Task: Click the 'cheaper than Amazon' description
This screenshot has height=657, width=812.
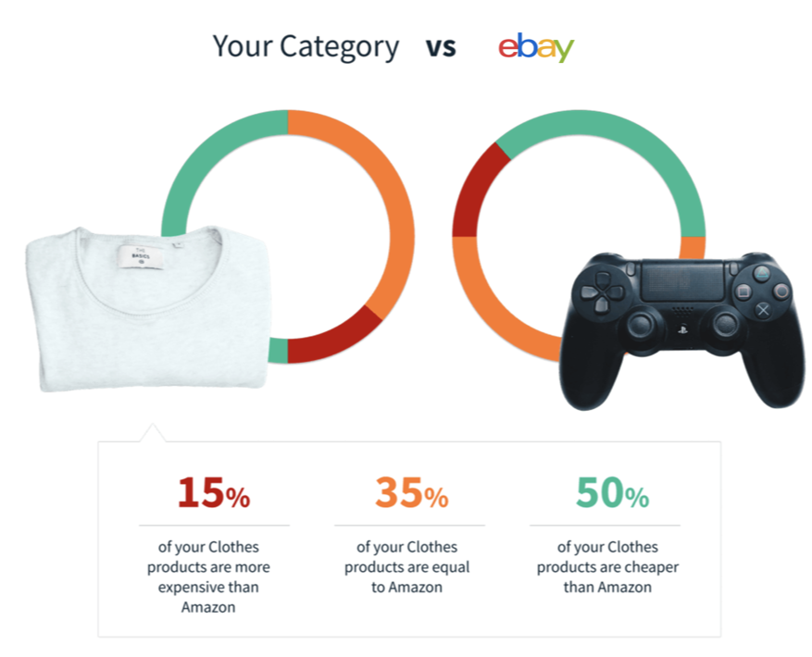Action: point(607,567)
